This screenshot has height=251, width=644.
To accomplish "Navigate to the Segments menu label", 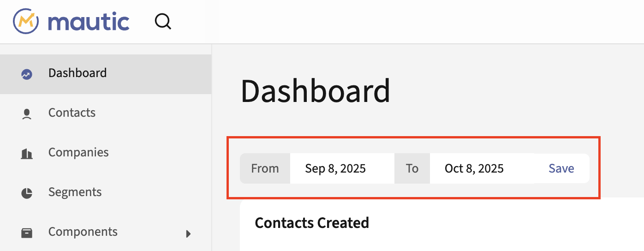I will point(75,192).
